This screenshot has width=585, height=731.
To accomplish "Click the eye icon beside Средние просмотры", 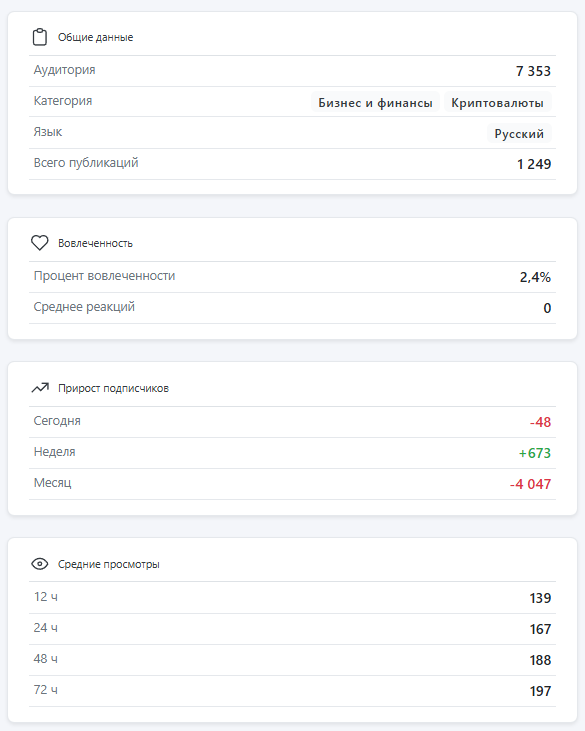I will point(40,564).
